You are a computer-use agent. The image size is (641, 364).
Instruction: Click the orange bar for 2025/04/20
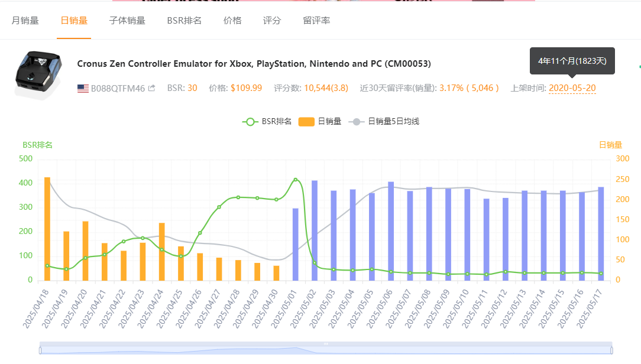(x=85, y=251)
